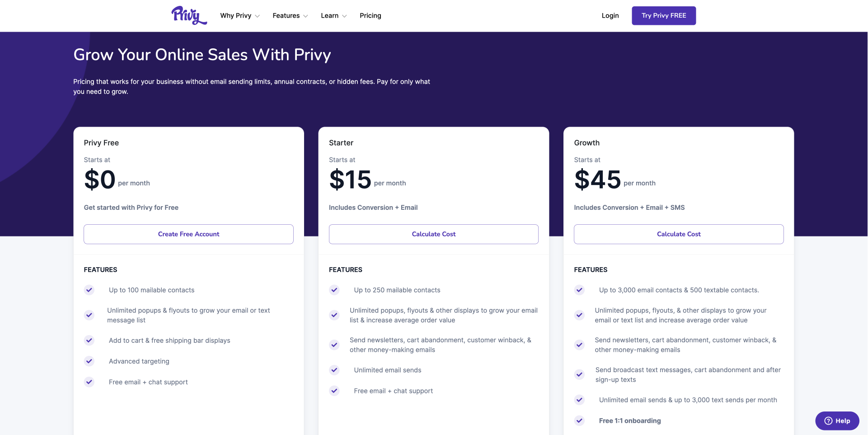This screenshot has width=868, height=435.
Task: Open the Features dropdown menu
Action: [x=290, y=15]
